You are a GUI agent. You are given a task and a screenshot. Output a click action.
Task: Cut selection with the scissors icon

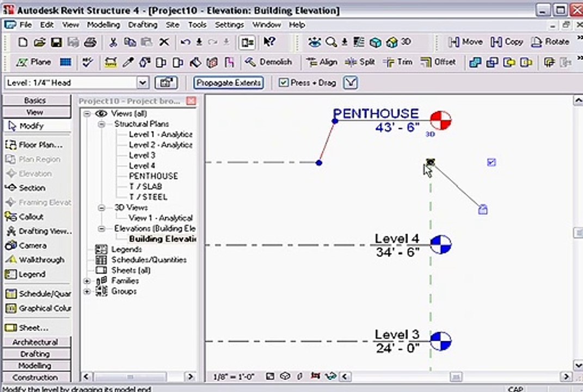(x=113, y=42)
